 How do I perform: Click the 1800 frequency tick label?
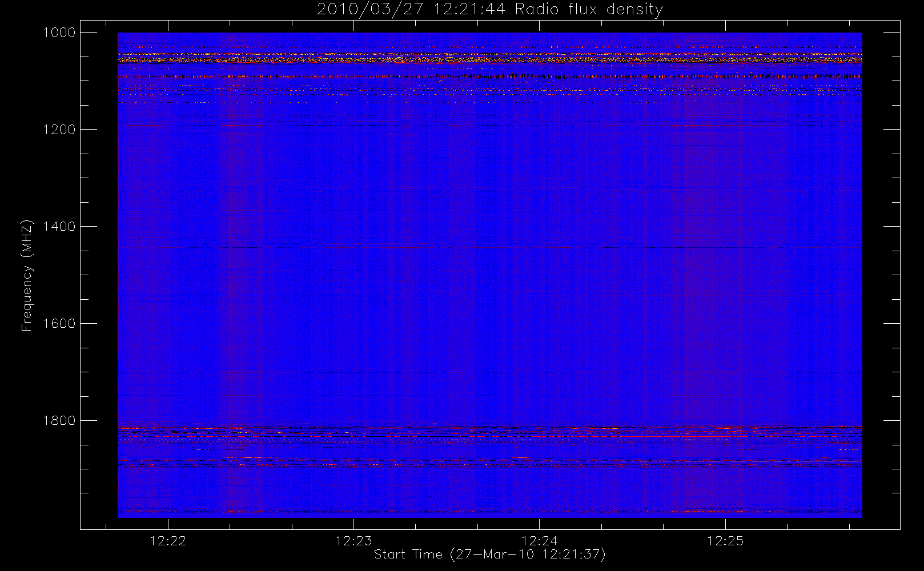pyautogui.click(x=59, y=421)
